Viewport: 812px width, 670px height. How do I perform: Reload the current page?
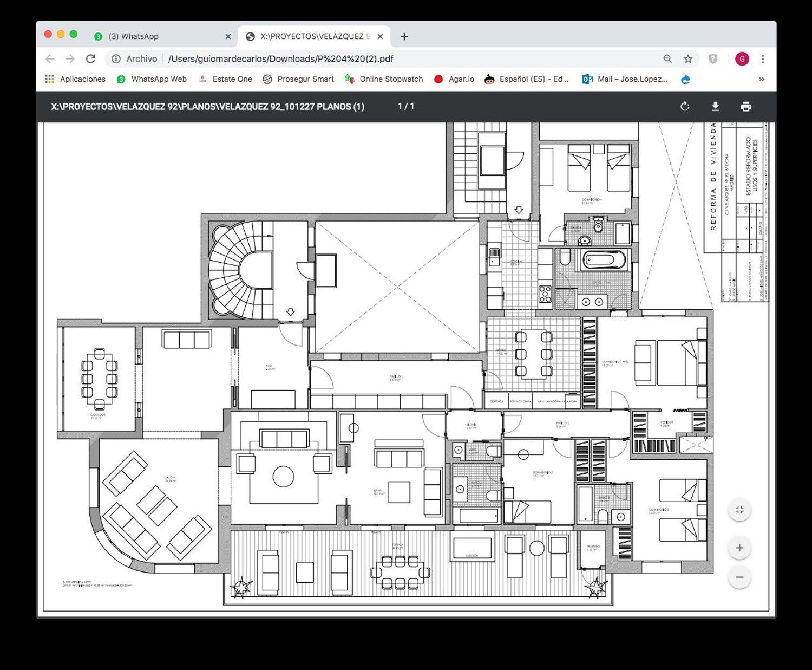91,59
